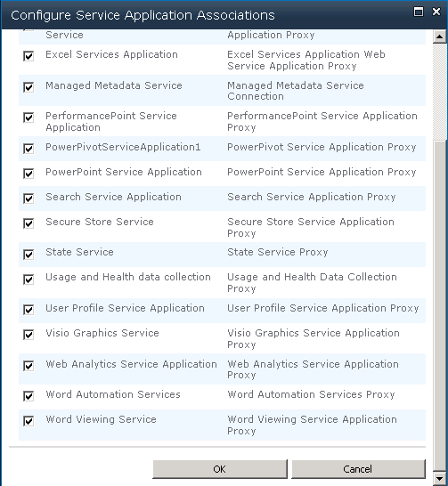The width and height of the screenshot is (448, 486).
Task: Click the Usage and Health data collection label
Action: tap(128, 277)
